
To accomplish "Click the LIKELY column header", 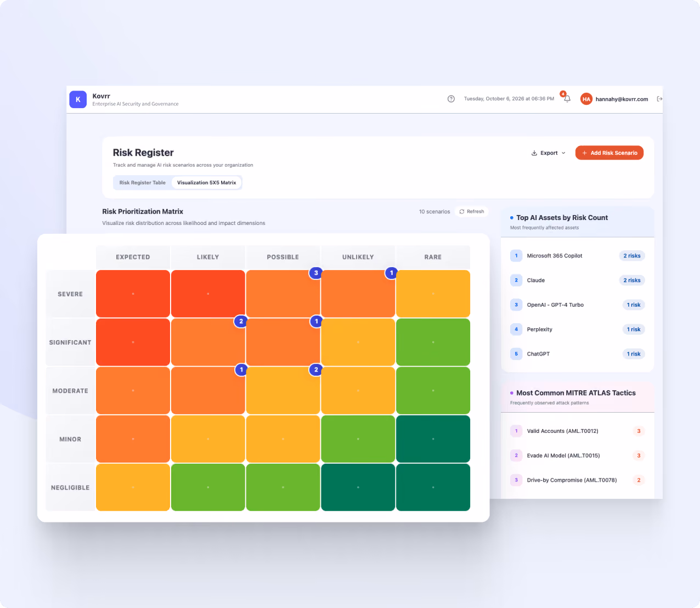I will coord(208,257).
